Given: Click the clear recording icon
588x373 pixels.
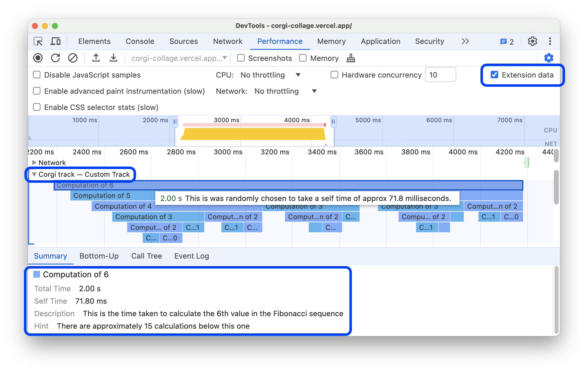Looking at the screenshot, I should click(73, 58).
